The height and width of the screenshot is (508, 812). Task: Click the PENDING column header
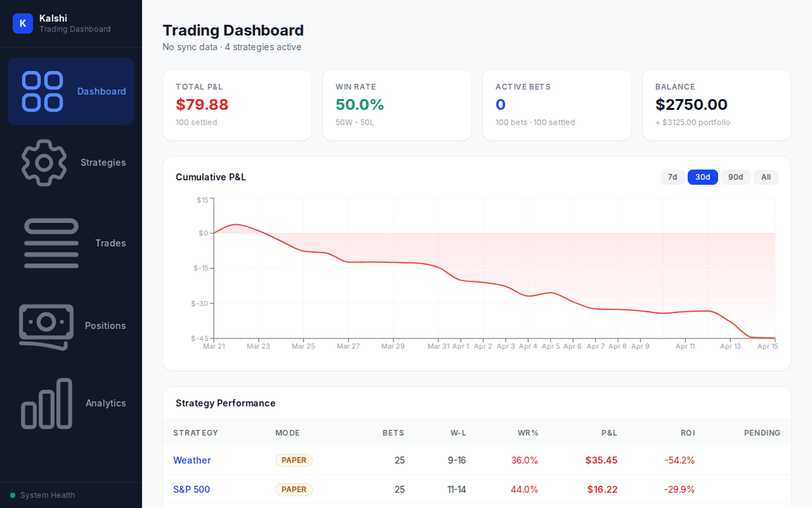pos(763,433)
